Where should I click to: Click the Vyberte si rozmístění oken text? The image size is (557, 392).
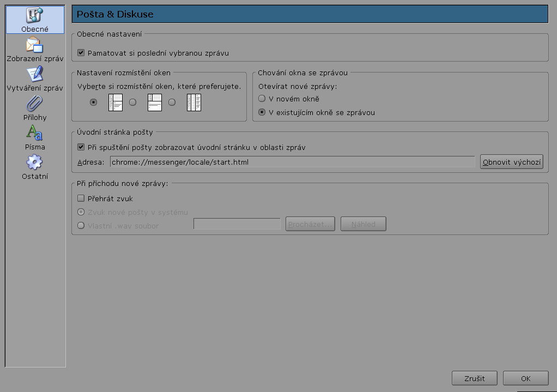point(159,86)
